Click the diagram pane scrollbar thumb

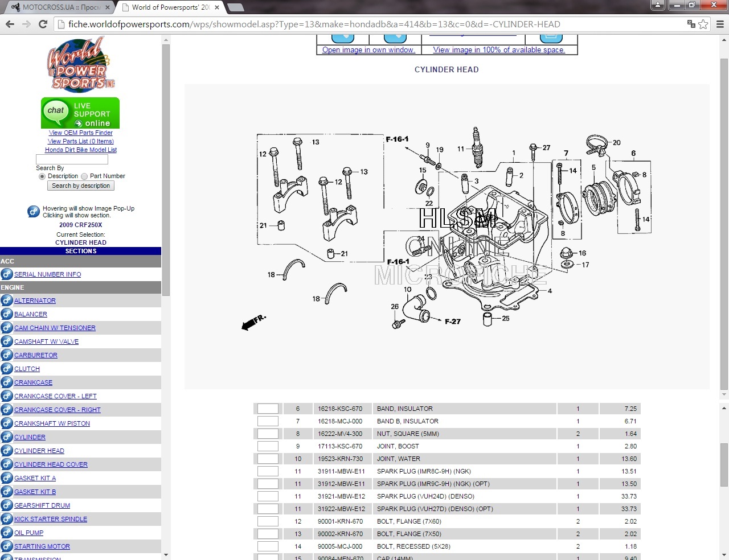coord(724,224)
